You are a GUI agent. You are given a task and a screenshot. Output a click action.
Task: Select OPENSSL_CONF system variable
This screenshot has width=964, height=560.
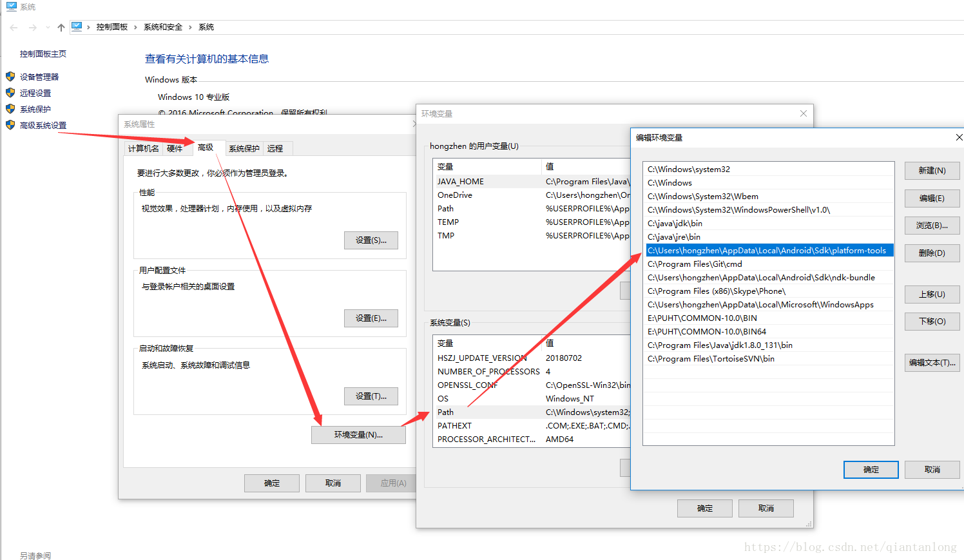click(532, 385)
